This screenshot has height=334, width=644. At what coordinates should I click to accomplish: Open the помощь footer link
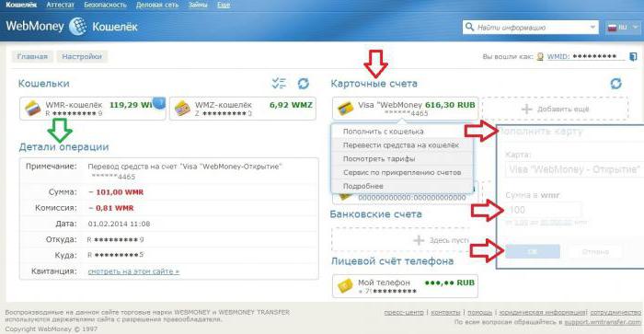click(x=479, y=313)
